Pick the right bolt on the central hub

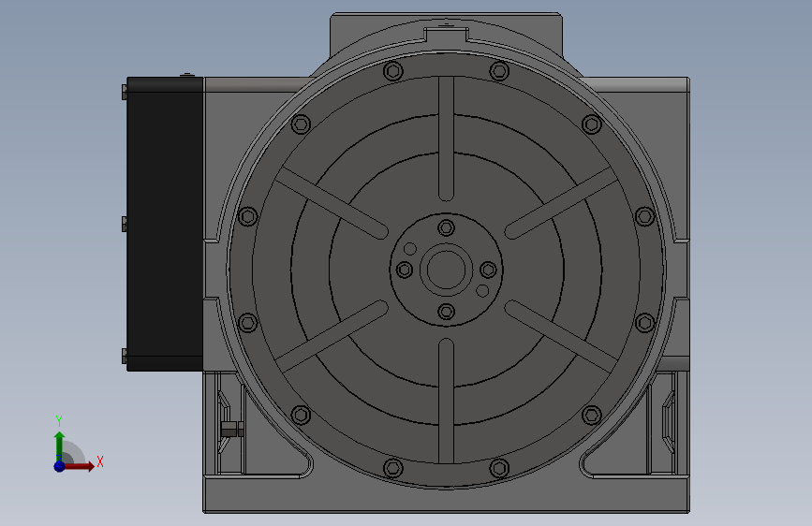[488, 270]
